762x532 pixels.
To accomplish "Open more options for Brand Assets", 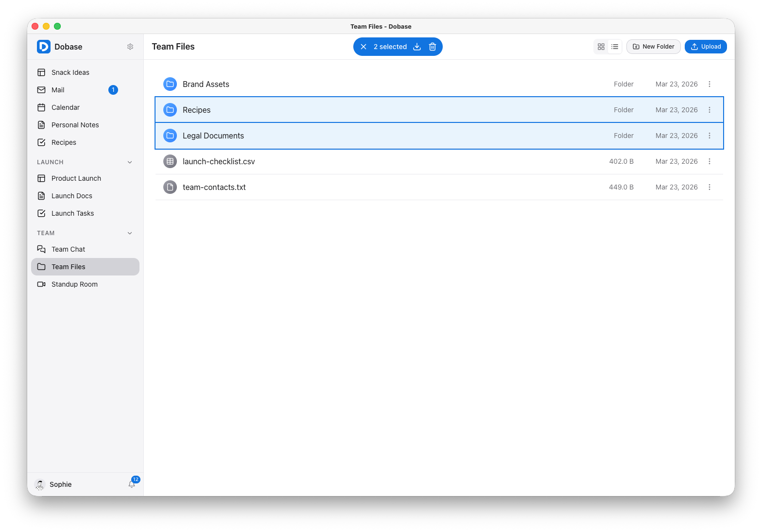I will point(710,84).
